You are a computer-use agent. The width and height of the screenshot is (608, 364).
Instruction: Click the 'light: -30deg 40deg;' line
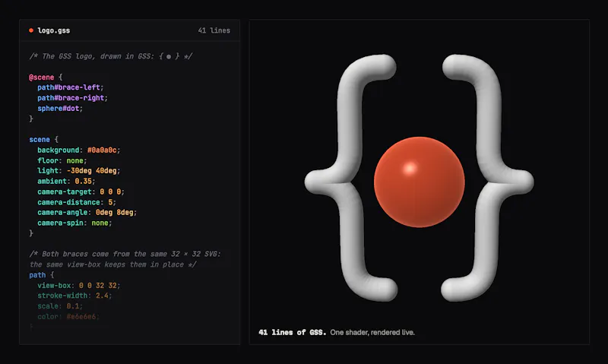tap(79, 170)
